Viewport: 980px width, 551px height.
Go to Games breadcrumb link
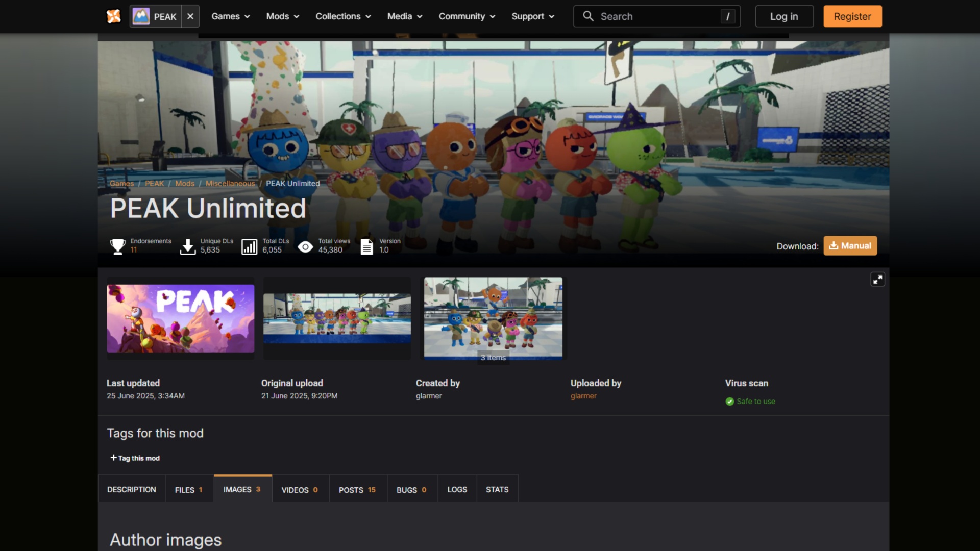121,183
